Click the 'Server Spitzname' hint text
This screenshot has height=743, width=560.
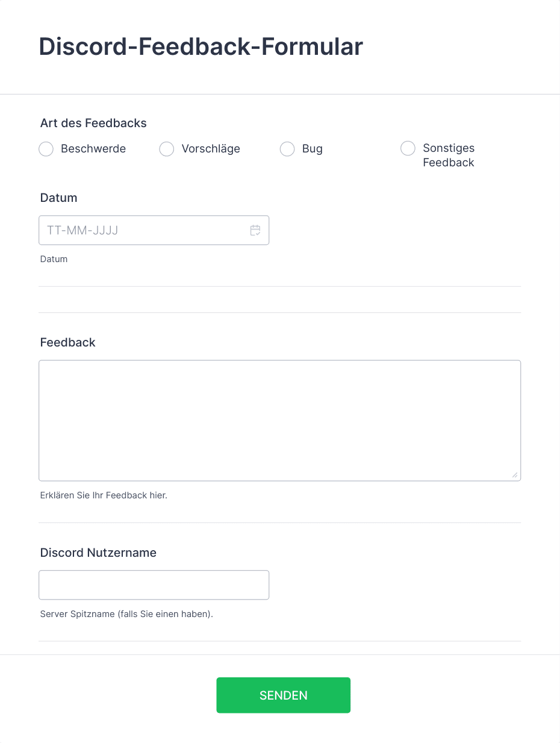[x=126, y=615]
